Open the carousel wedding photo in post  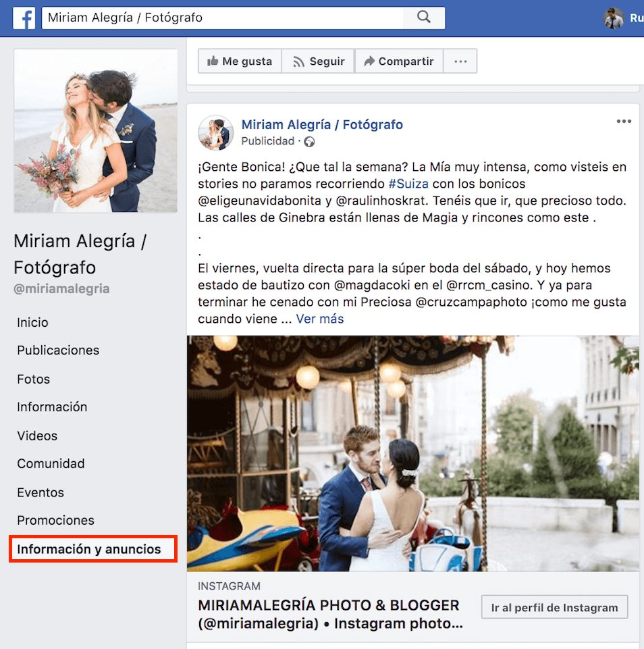click(x=412, y=453)
